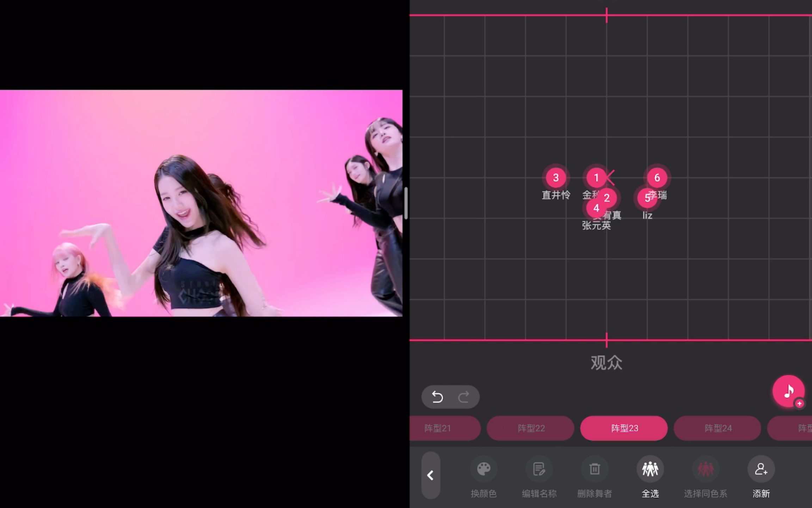Select the 阵型23 formation tab

coord(624,428)
